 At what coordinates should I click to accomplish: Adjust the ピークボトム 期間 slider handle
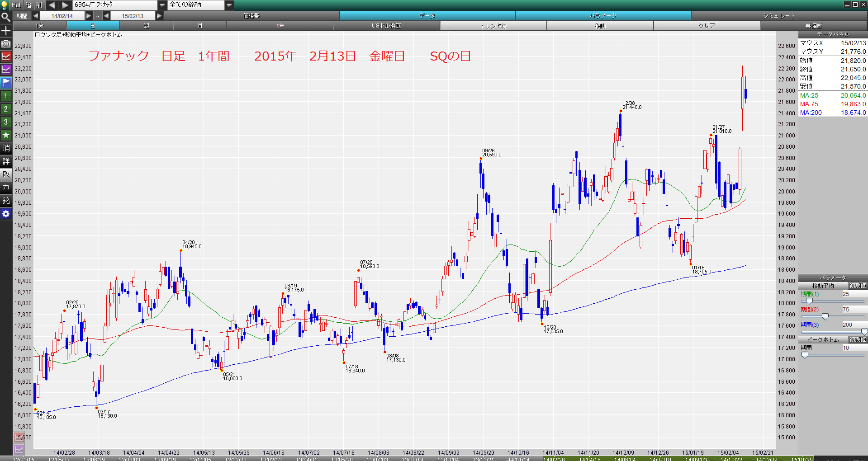pyautogui.click(x=805, y=355)
